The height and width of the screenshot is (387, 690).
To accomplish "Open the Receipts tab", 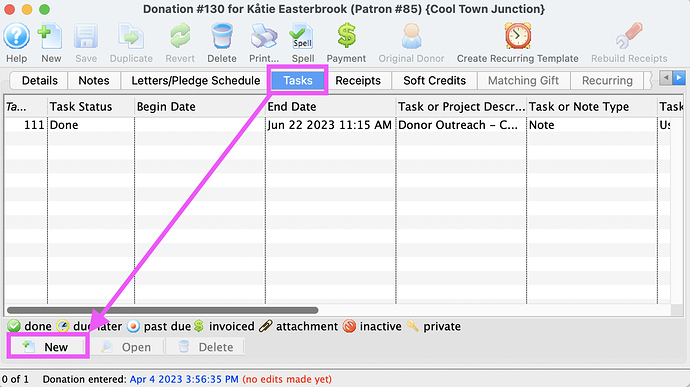I will pyautogui.click(x=358, y=81).
